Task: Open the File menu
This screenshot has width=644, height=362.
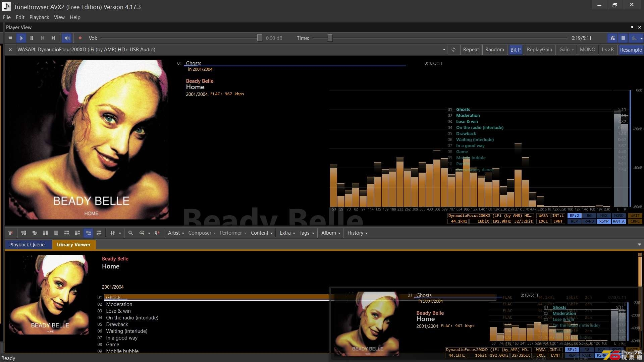Action: point(7,17)
